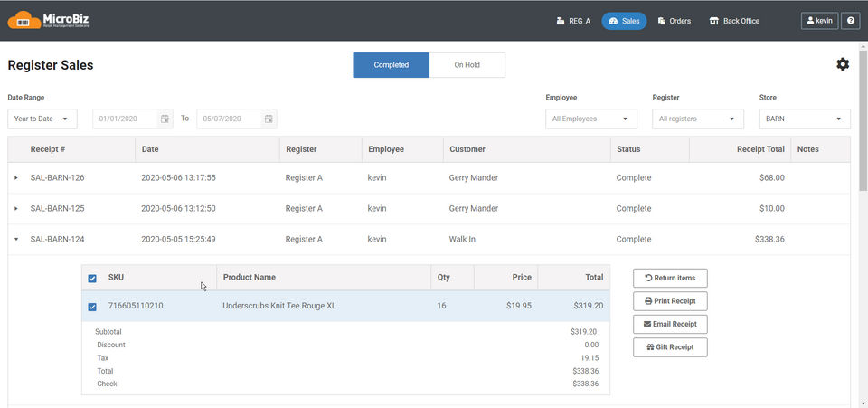Go to Orders in top navigation

click(x=674, y=21)
